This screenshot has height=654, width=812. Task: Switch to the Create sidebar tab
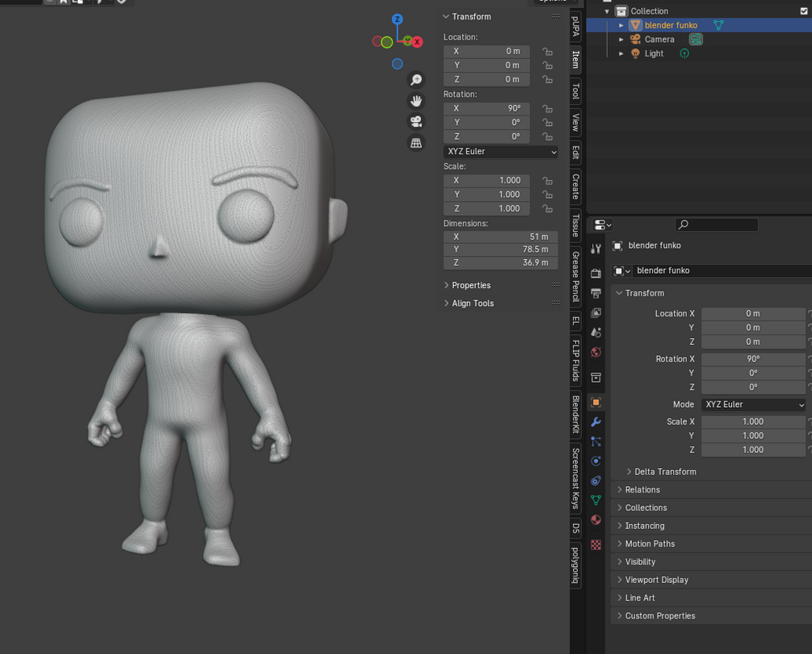pyautogui.click(x=575, y=187)
